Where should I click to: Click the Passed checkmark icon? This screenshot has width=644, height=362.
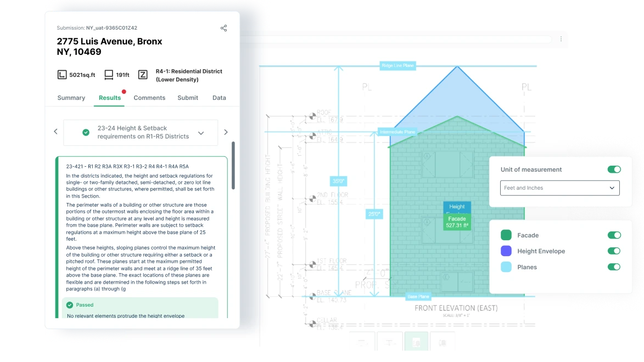pos(70,305)
